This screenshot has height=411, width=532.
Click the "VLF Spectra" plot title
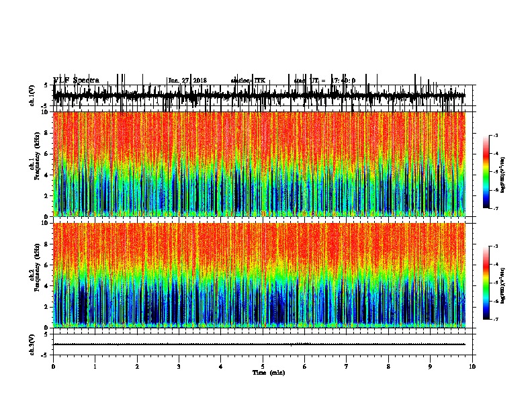click(x=77, y=81)
